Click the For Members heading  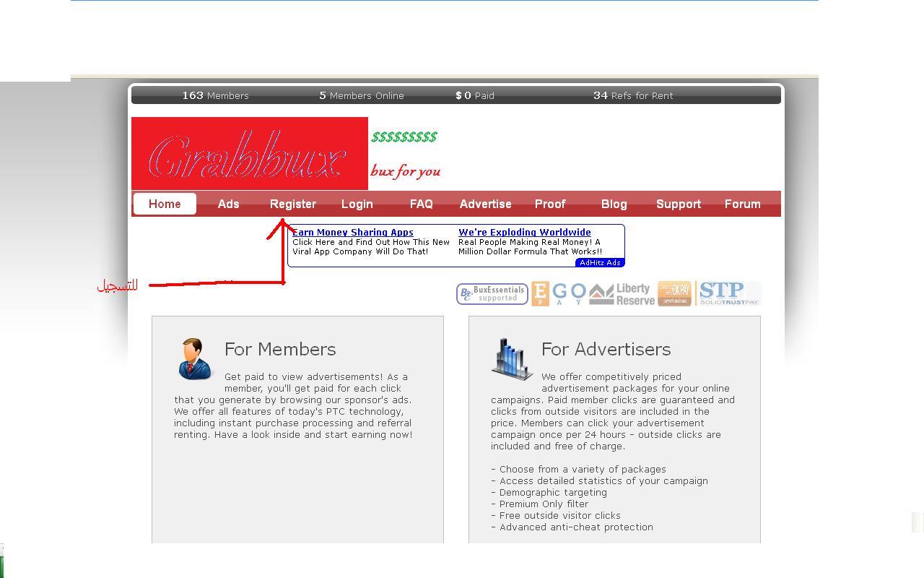(280, 349)
